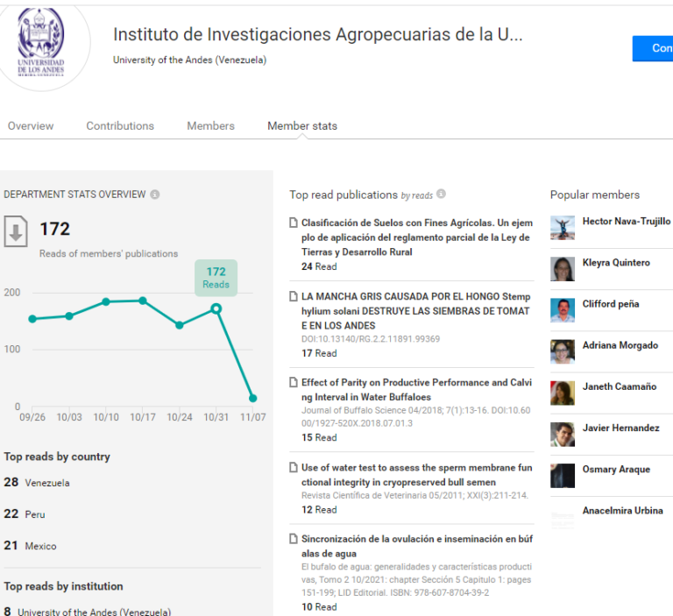
Task: Click Adriana Morgado's avatar thumbnail
Action: click(563, 352)
